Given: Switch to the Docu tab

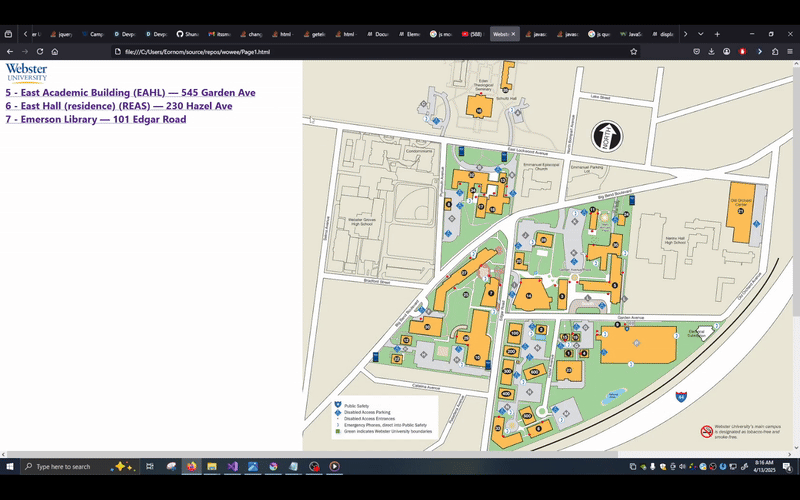Looking at the screenshot, I should coord(378,34).
